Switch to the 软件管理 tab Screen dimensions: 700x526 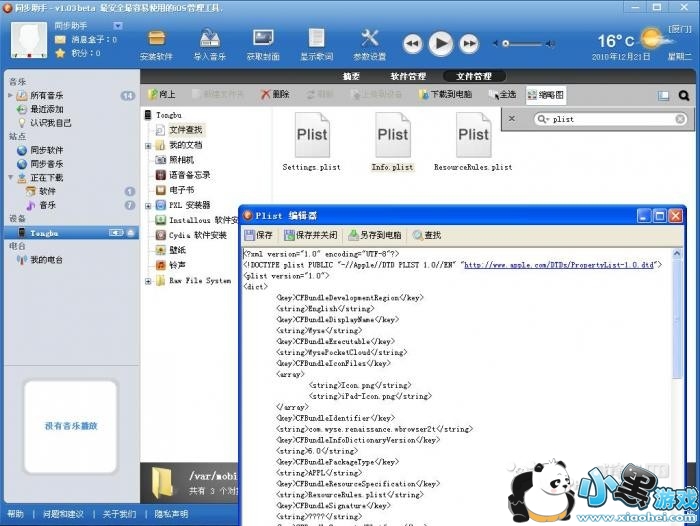(x=408, y=76)
